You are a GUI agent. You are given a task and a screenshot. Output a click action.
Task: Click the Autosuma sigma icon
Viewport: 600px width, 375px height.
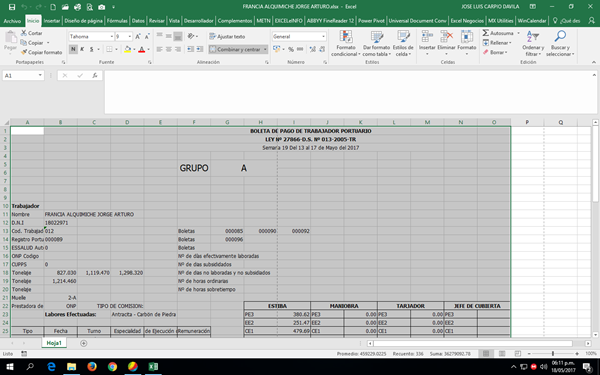(x=486, y=33)
